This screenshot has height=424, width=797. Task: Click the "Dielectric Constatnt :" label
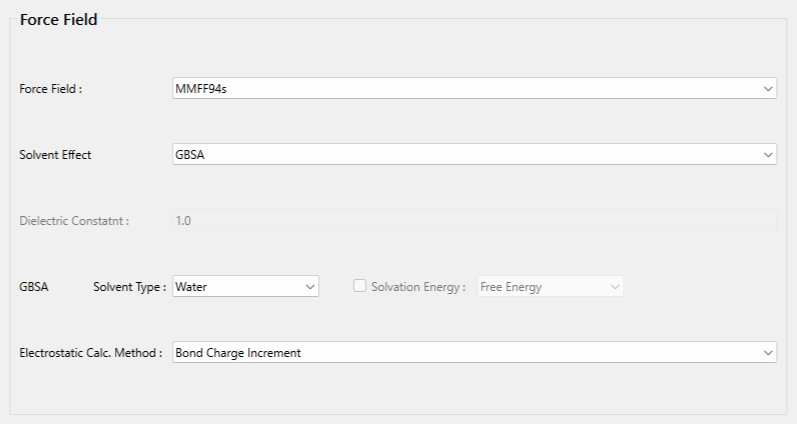click(x=74, y=220)
